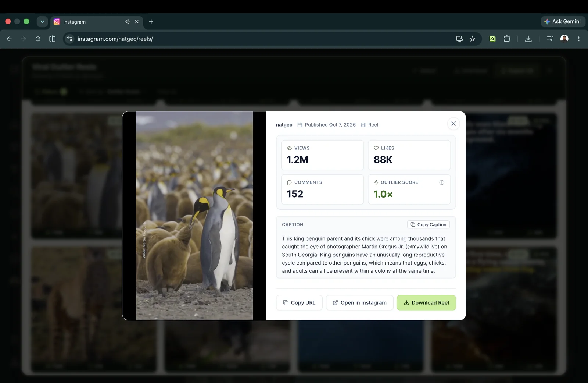Screen dimensions: 588x383
Task: Click the Copy Caption button
Action: [429, 224]
